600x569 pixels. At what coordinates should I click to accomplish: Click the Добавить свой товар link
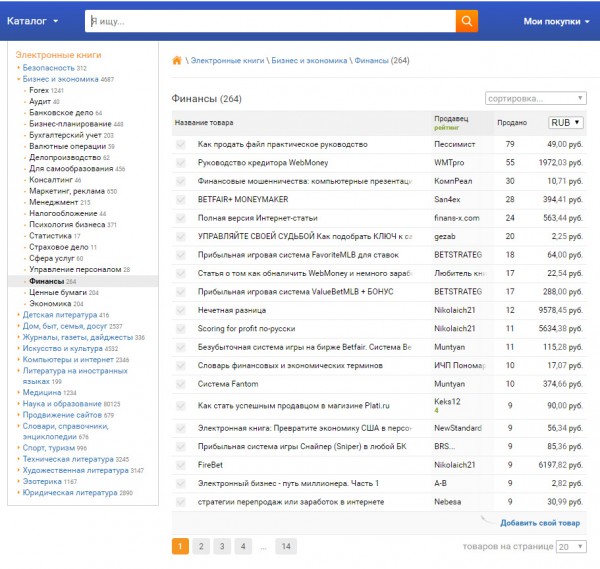[x=539, y=523]
